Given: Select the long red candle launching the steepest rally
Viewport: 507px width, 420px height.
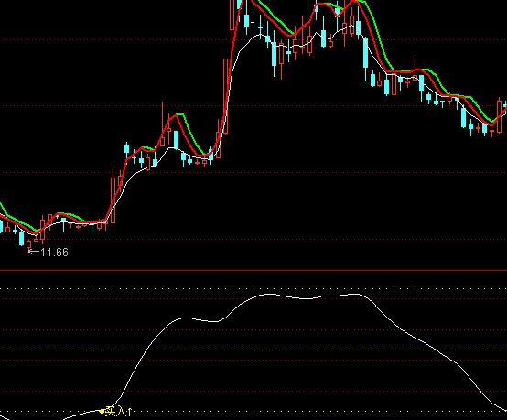Looking at the screenshot, I should [226, 96].
